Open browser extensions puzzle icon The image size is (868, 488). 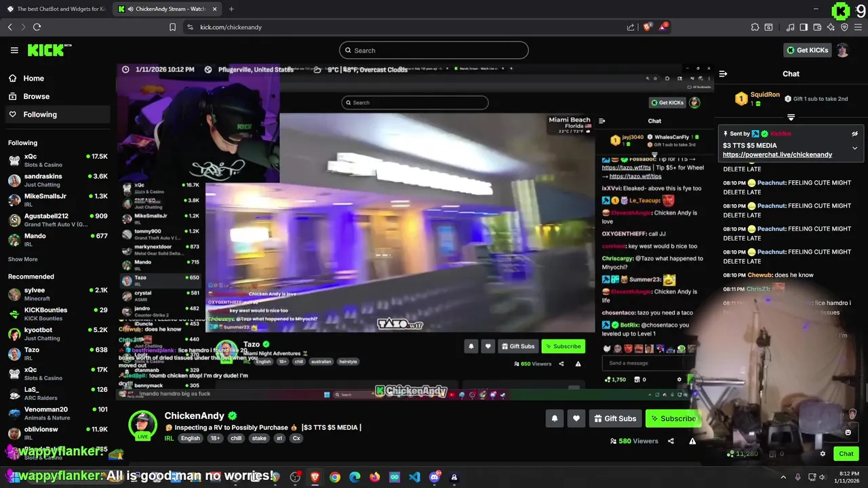pos(755,27)
